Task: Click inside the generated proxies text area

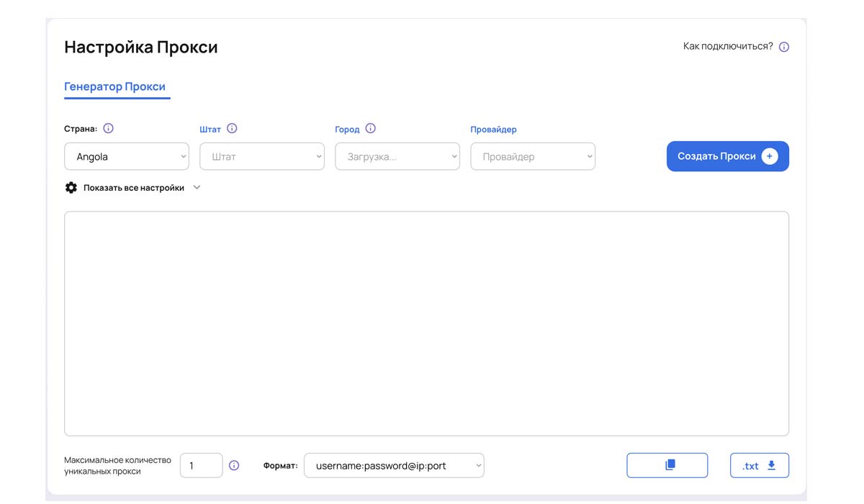Action: (426, 323)
